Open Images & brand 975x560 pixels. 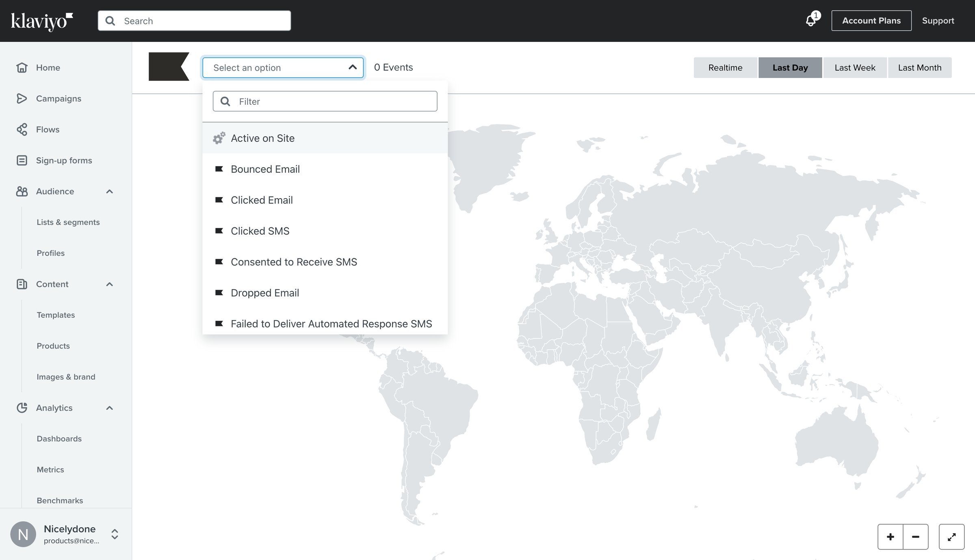(66, 376)
